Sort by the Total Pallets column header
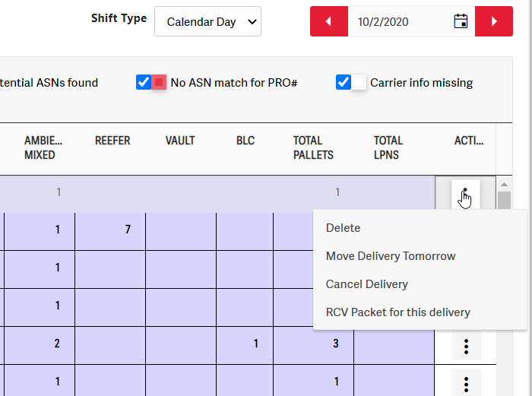Screen dimensions: 532x396 [x=313, y=147]
